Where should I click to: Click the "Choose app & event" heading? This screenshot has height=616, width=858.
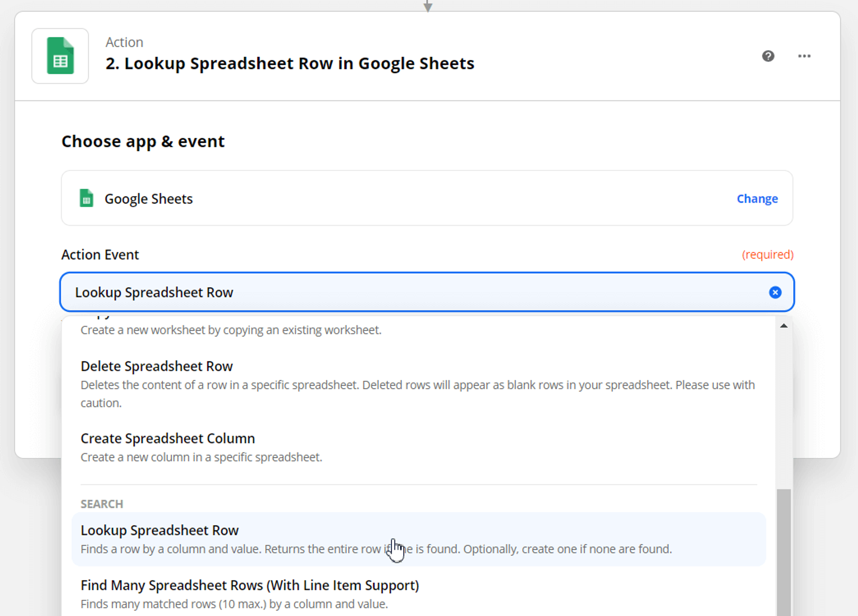pyautogui.click(x=143, y=141)
